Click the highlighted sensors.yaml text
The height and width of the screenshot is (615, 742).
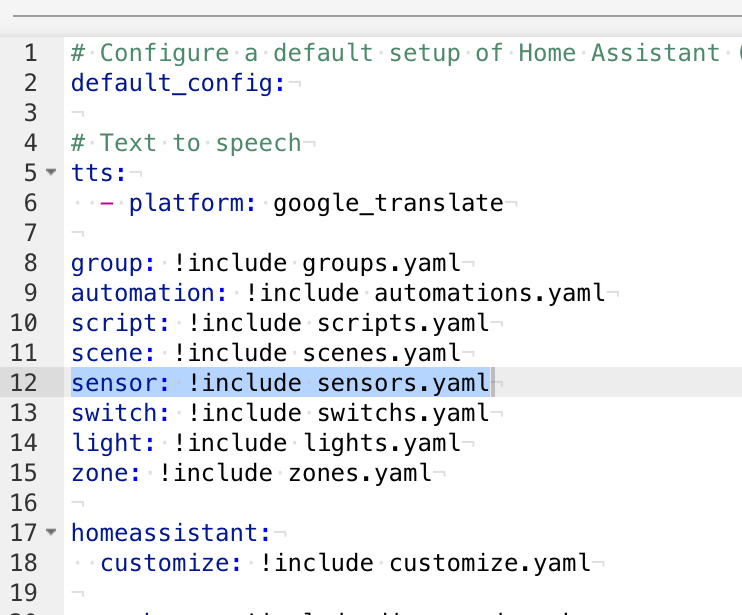[403, 383]
